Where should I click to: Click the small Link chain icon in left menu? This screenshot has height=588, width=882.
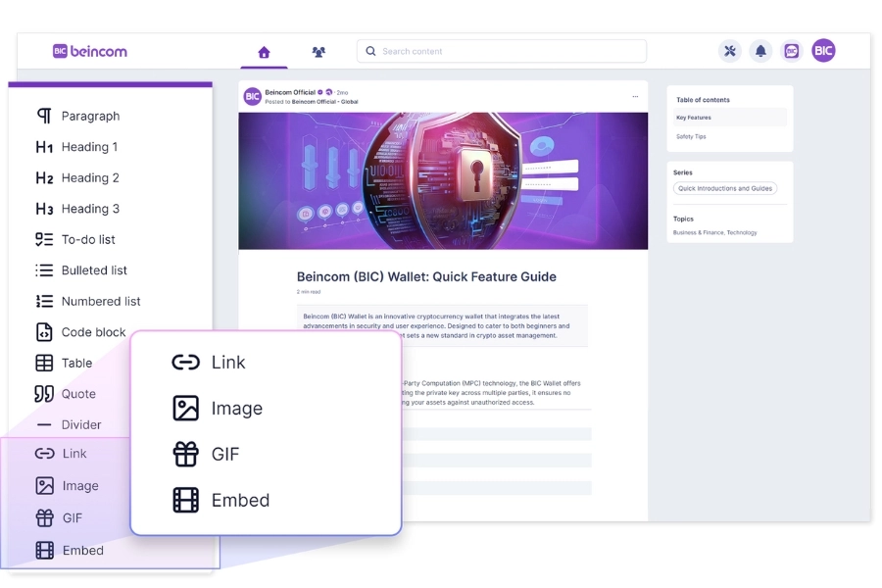(44, 454)
